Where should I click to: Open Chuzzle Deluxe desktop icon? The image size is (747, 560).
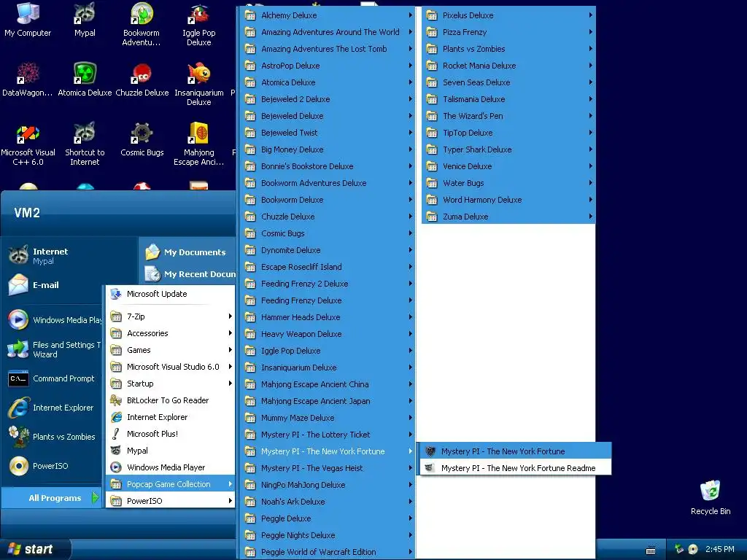142,79
